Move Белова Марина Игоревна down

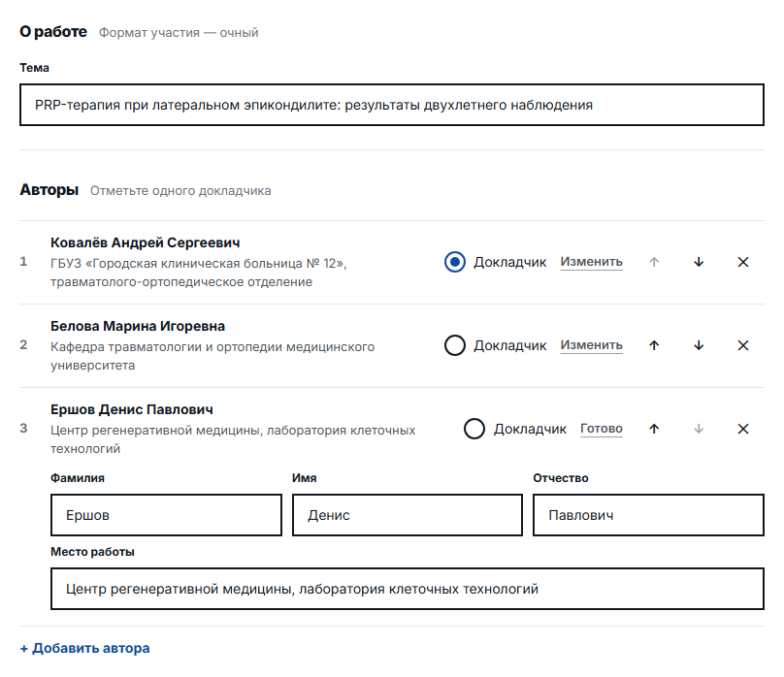[699, 345]
